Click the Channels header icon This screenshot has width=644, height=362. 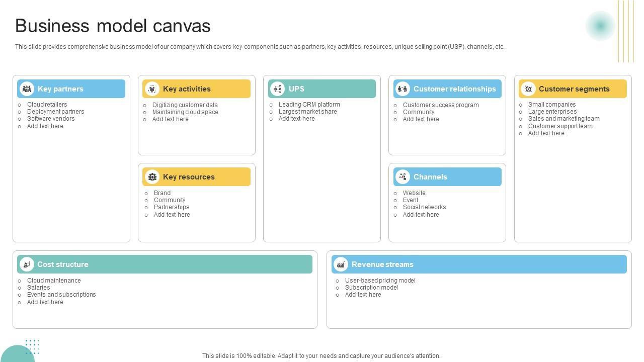coord(403,177)
